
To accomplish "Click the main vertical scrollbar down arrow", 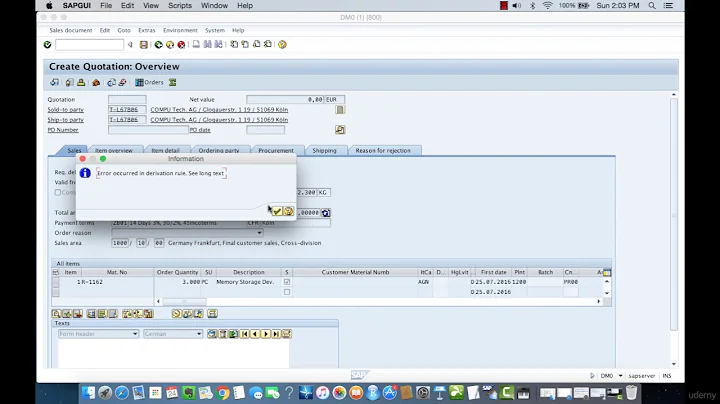I will [674, 364].
